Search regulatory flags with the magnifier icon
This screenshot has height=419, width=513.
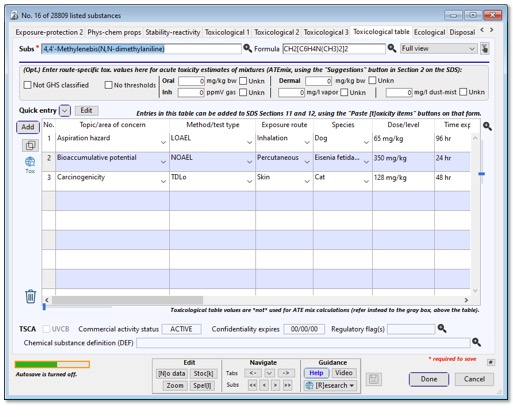point(442,329)
